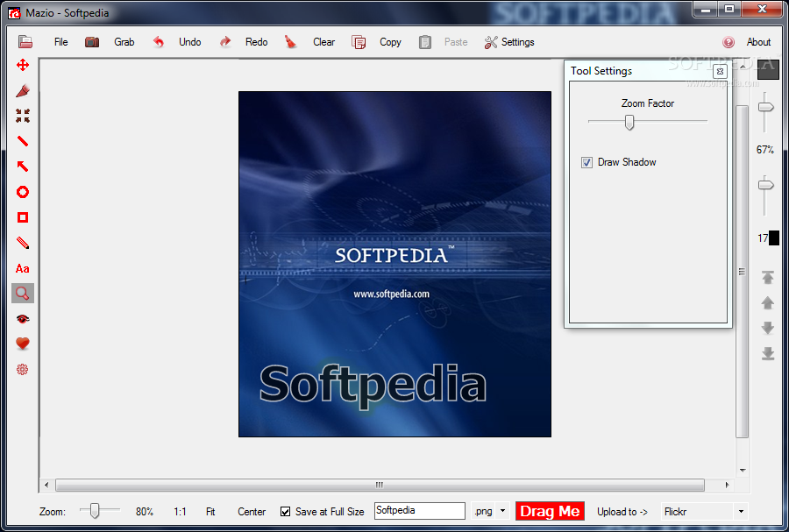
Task: Click the Upload to -> button
Action: tap(622, 512)
